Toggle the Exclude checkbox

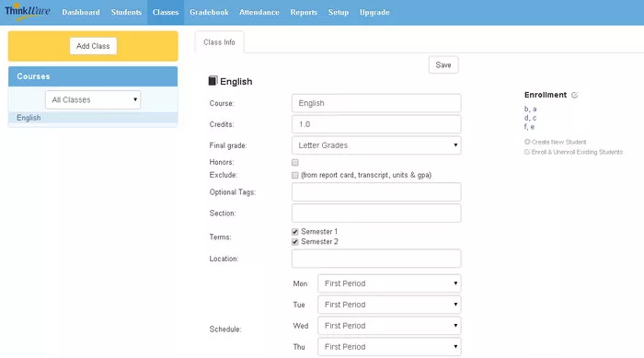coord(295,175)
